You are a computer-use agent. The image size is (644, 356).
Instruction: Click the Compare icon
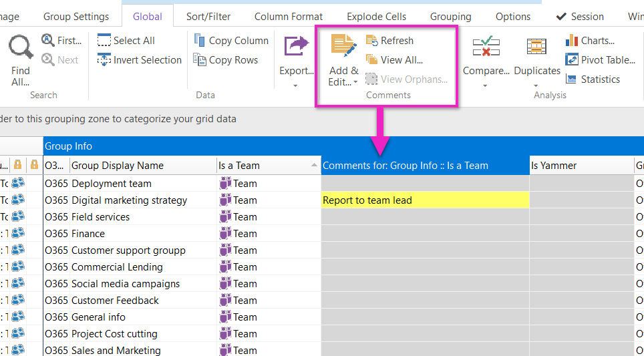tap(486, 47)
